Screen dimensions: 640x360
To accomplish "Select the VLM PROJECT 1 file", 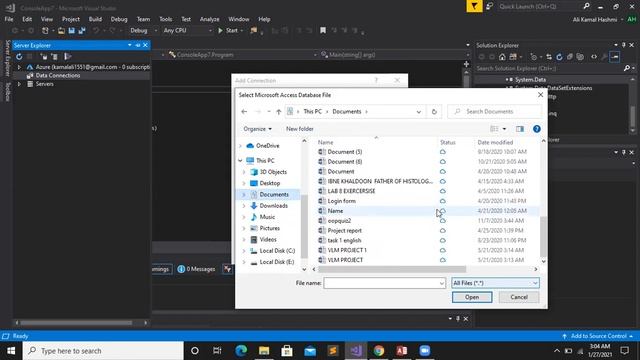I will tap(347, 250).
